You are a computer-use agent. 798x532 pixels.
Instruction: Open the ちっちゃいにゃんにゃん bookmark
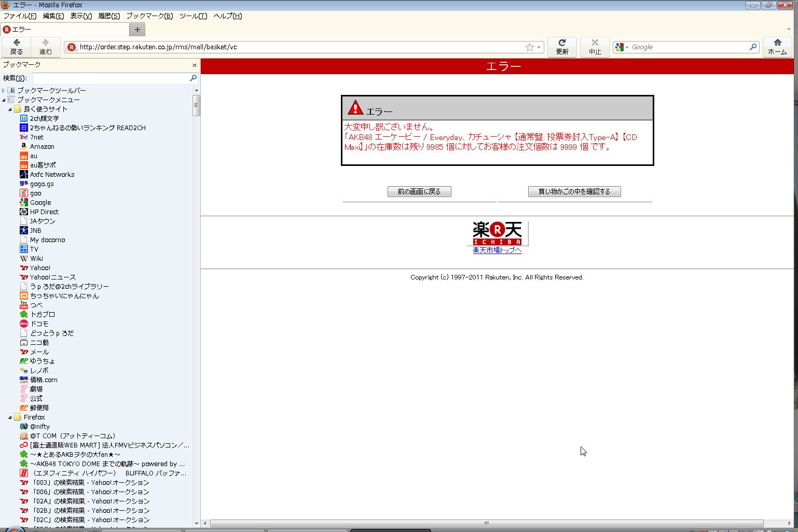(59, 296)
